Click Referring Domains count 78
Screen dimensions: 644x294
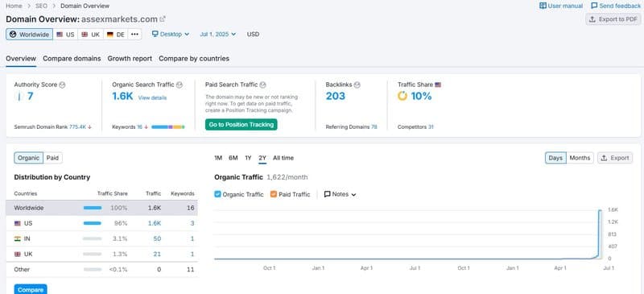pos(374,127)
